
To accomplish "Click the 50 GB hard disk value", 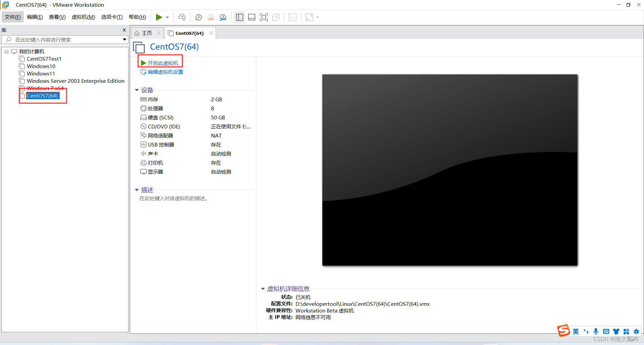I will coord(218,118).
